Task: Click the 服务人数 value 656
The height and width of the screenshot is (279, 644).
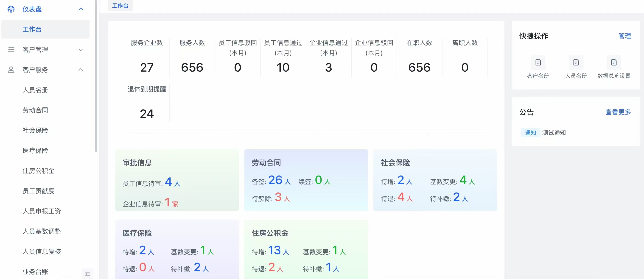Action: point(192,67)
